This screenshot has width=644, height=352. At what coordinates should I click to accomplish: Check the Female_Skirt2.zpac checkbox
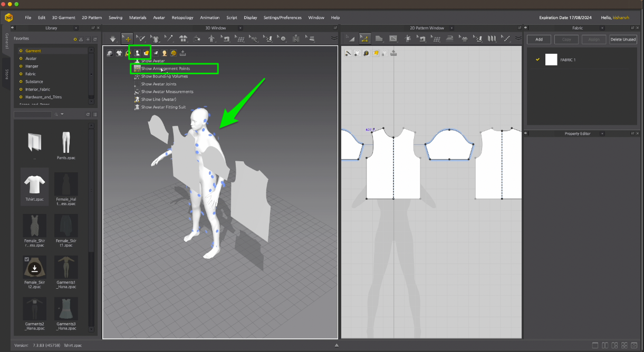(27, 259)
